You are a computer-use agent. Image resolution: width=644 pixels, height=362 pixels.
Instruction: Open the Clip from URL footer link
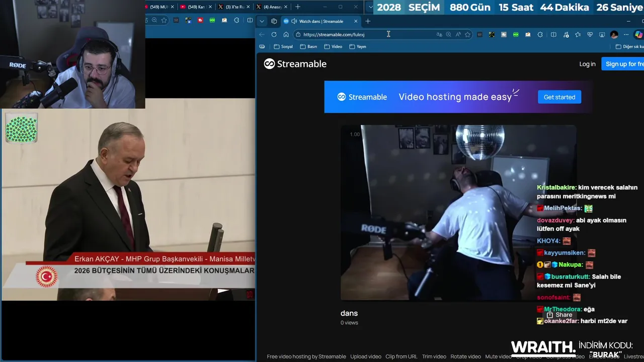click(x=401, y=356)
